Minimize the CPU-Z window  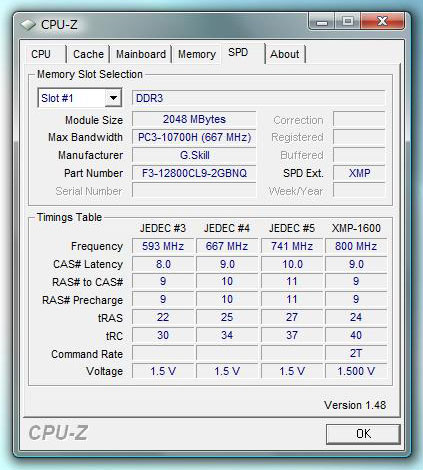click(x=322, y=22)
